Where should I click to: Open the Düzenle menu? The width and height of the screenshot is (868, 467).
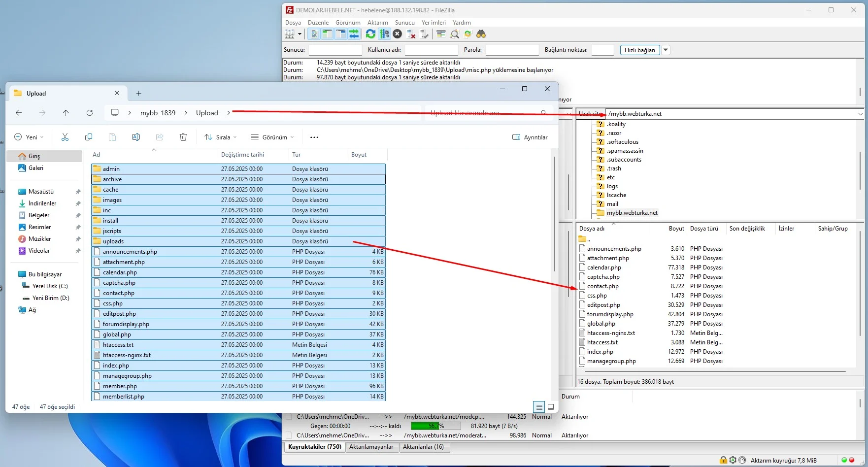318,23
